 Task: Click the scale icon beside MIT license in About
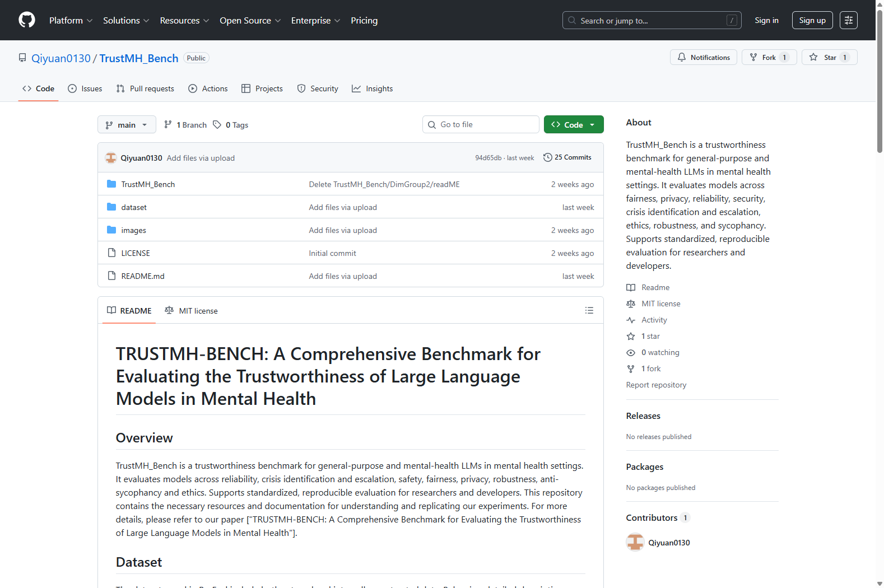pyautogui.click(x=631, y=304)
